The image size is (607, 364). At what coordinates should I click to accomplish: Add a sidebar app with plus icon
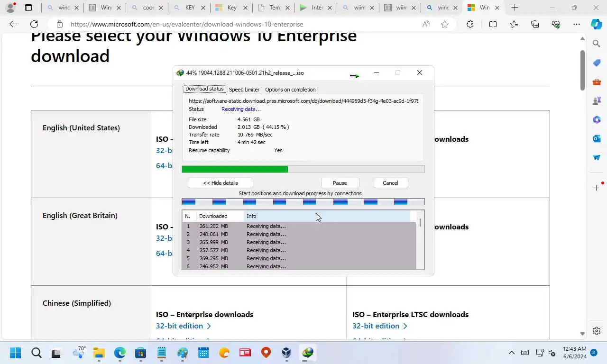(x=597, y=188)
